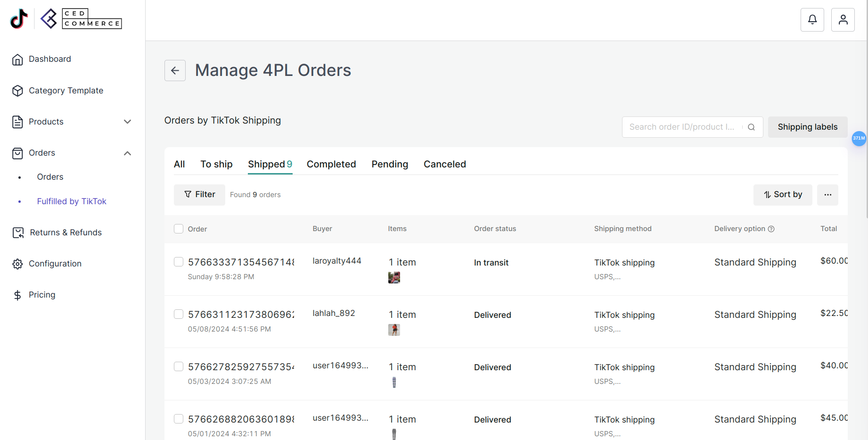The image size is (868, 440).
Task: Select checkbox for laroyalty444 order
Action: (179, 262)
